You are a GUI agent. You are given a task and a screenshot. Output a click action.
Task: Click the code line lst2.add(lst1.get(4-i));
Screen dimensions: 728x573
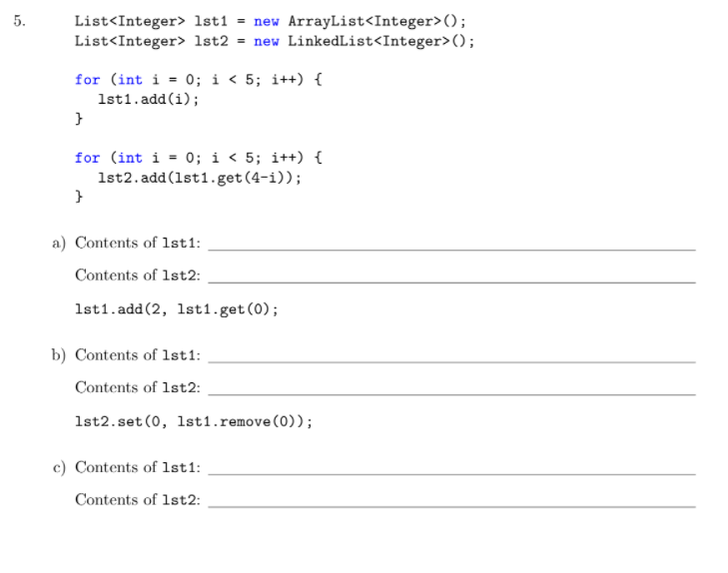[199, 178]
